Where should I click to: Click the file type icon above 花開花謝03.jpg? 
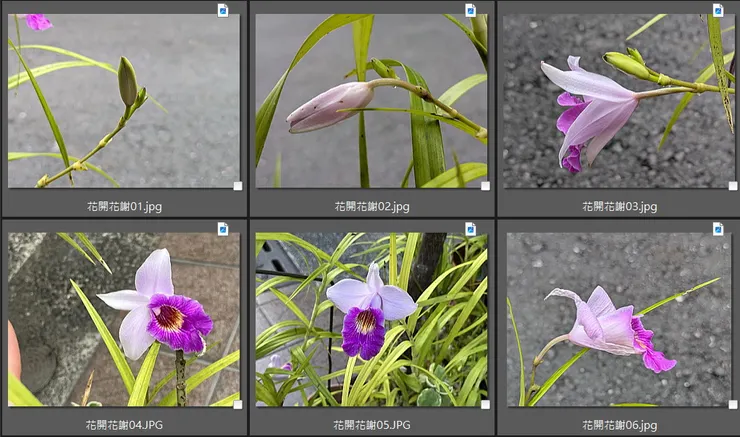[718, 10]
